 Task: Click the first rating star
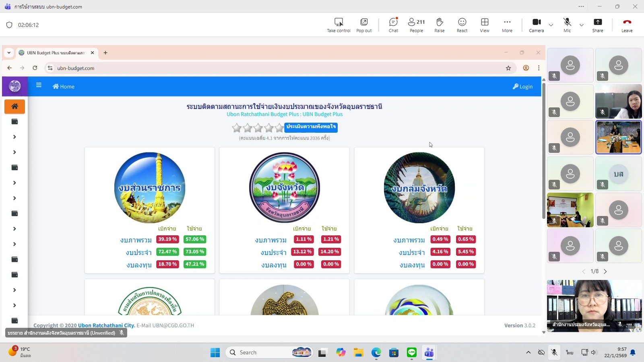[237, 128]
